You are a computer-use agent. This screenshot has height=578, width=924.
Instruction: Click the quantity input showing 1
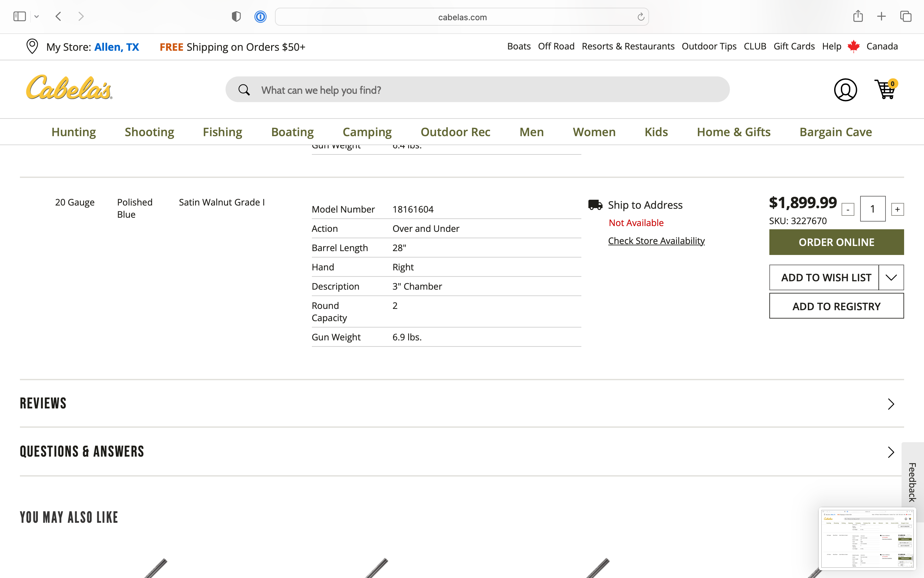pyautogui.click(x=872, y=209)
